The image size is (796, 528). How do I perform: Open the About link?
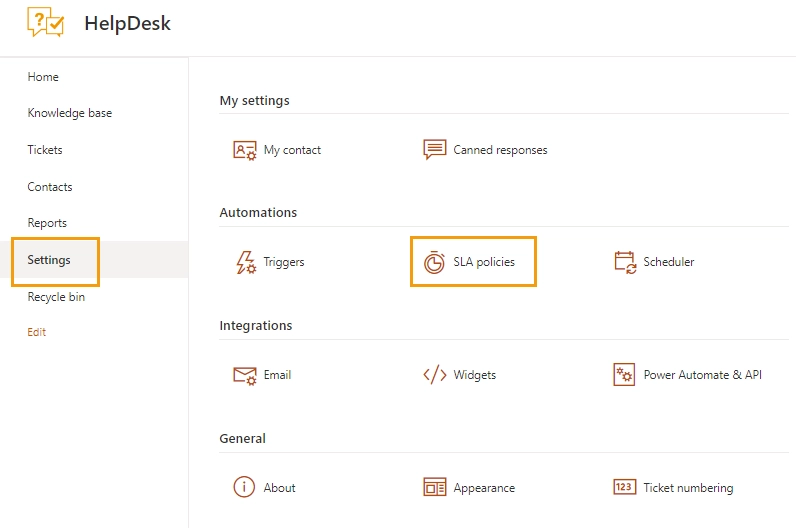pos(279,488)
